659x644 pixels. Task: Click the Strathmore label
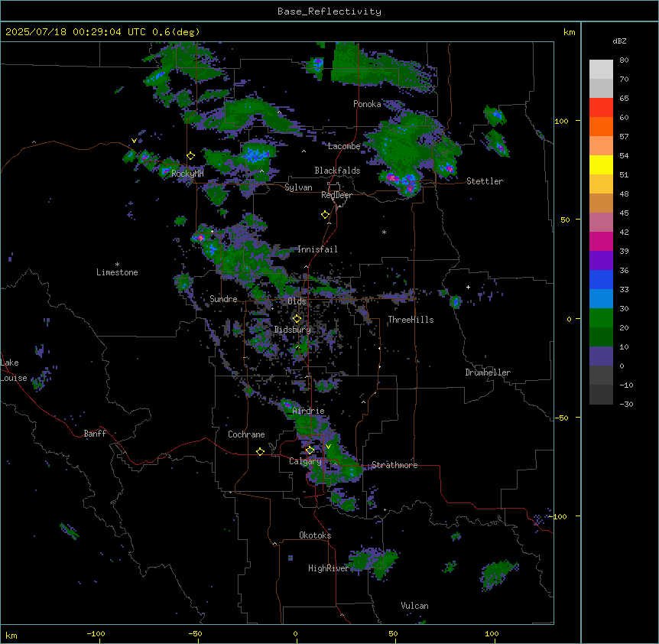[394, 465]
